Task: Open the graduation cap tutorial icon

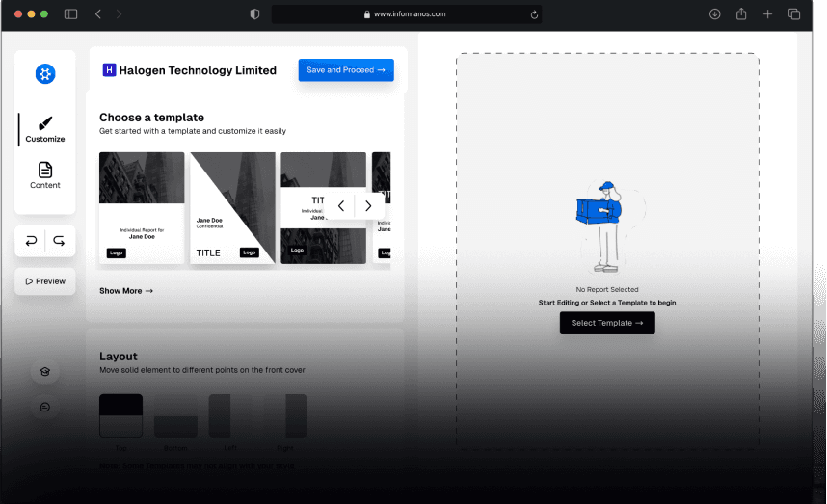Action: tap(45, 372)
